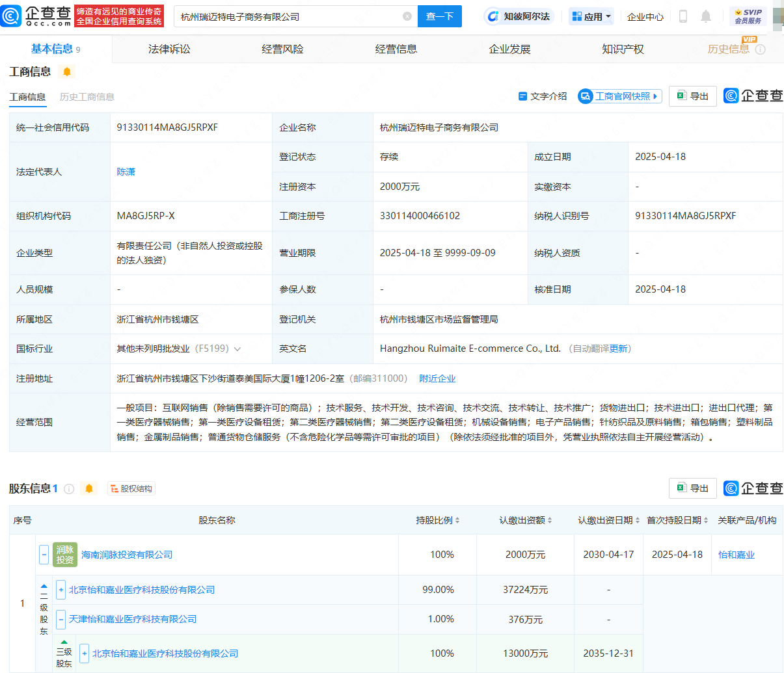Collapse the 海南润脉投资有限公司 shareholder row
784x673 pixels.
(x=44, y=555)
